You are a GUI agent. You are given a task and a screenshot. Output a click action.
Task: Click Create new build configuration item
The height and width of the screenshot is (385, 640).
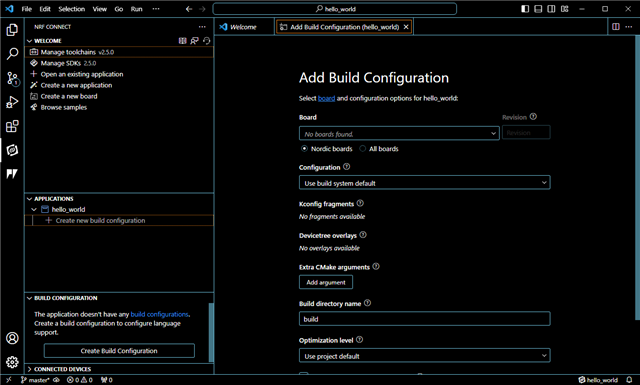pos(119,220)
